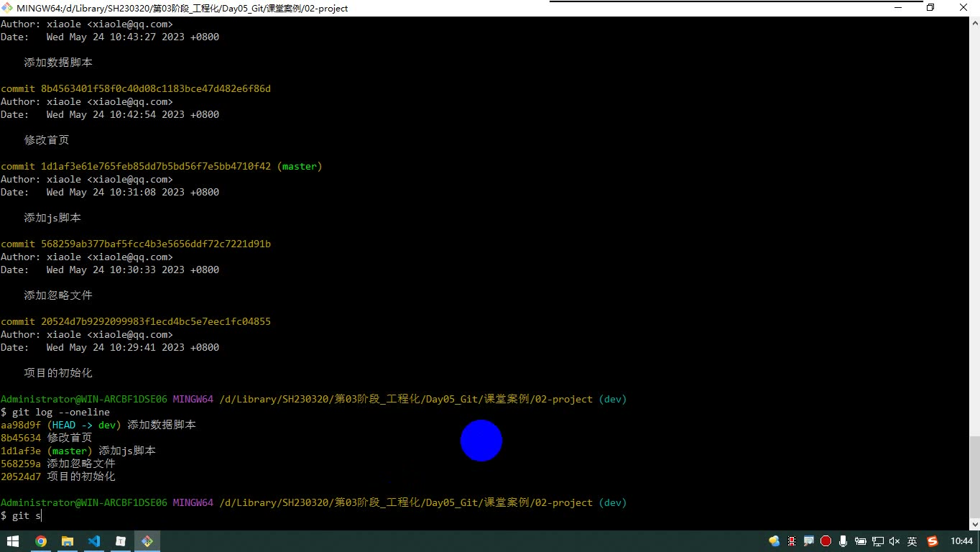Click short hash 8b45634 in oneline log
The image size is (980, 552).
21,438
